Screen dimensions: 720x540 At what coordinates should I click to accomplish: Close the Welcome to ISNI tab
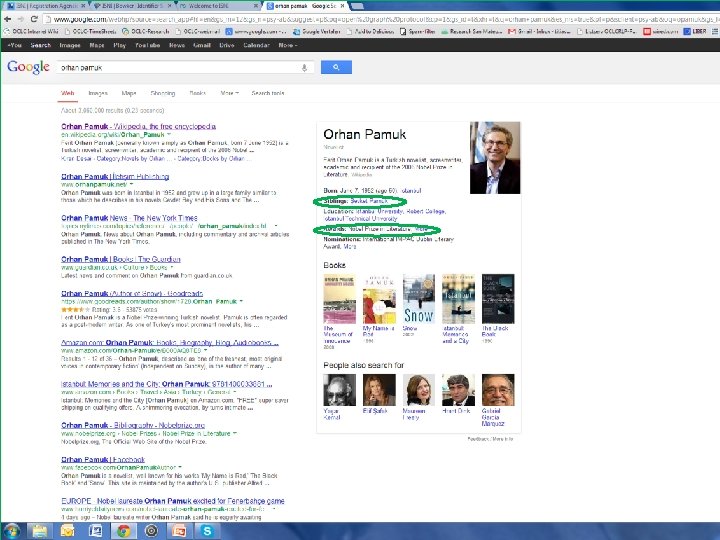click(x=255, y=6)
